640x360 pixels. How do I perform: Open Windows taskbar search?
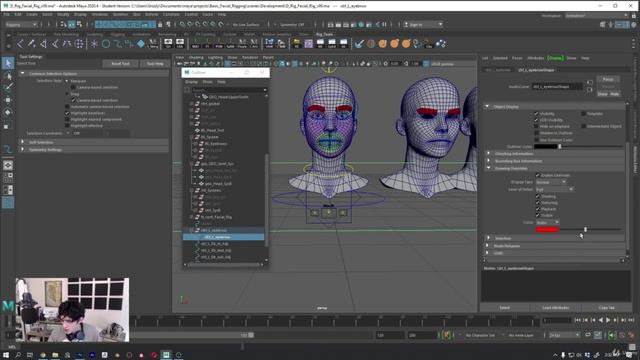(x=18, y=355)
